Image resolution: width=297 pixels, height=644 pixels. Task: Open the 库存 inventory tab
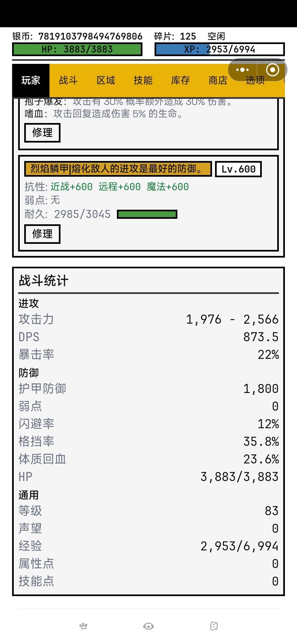point(180,80)
